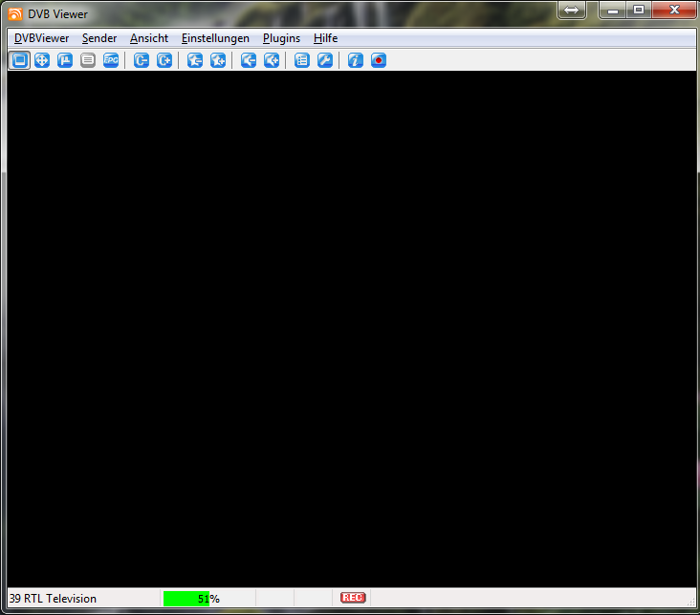Viewport: 700px width, 615px height.
Task: Click the fullscreen arrows toolbar icon
Action: [42, 60]
